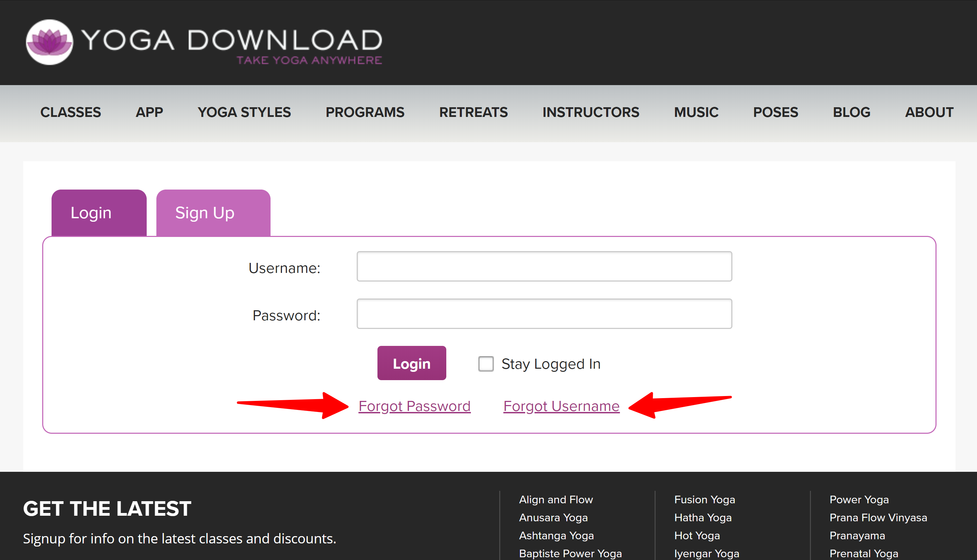The height and width of the screenshot is (560, 977).
Task: Open the Forgot Password link
Action: coord(414,406)
